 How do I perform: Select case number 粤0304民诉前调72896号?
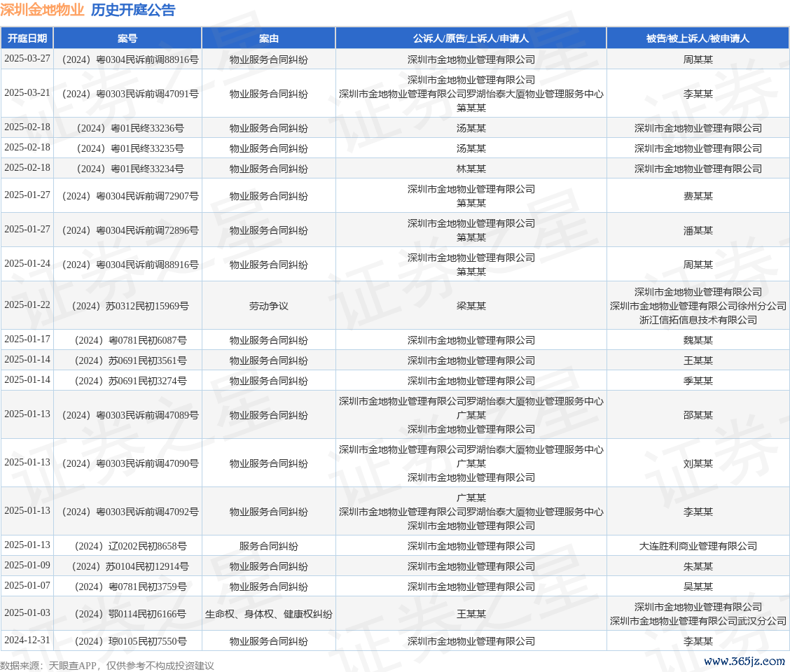130,230
